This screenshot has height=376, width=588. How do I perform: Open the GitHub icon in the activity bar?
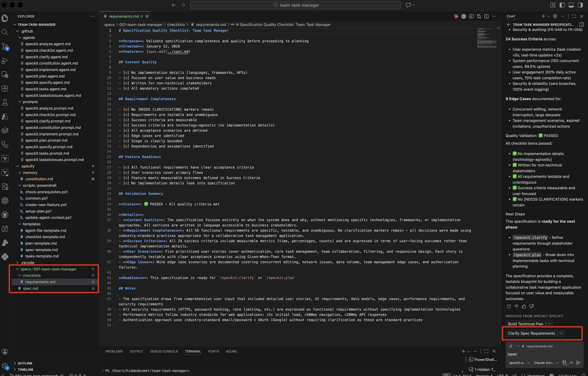5,215
